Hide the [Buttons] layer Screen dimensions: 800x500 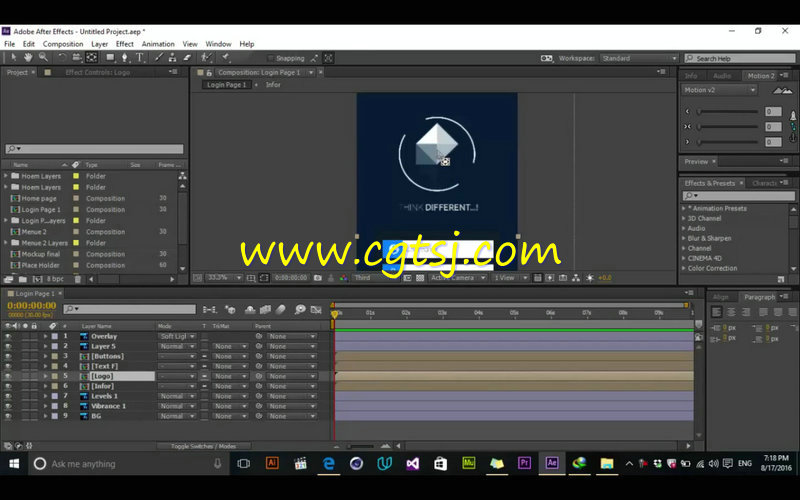click(8, 357)
